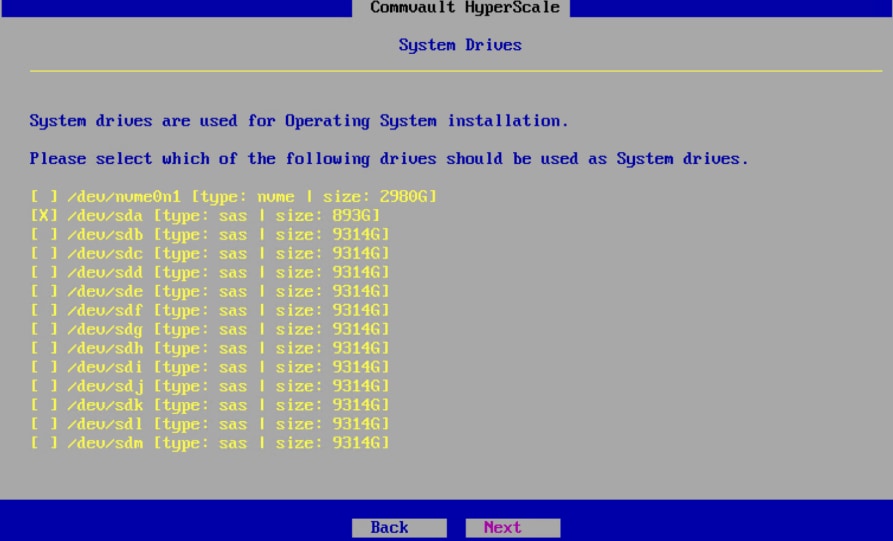The image size is (893, 541).
Task: Click the 'Commvault HyperScale' title
Action: click(465, 7)
